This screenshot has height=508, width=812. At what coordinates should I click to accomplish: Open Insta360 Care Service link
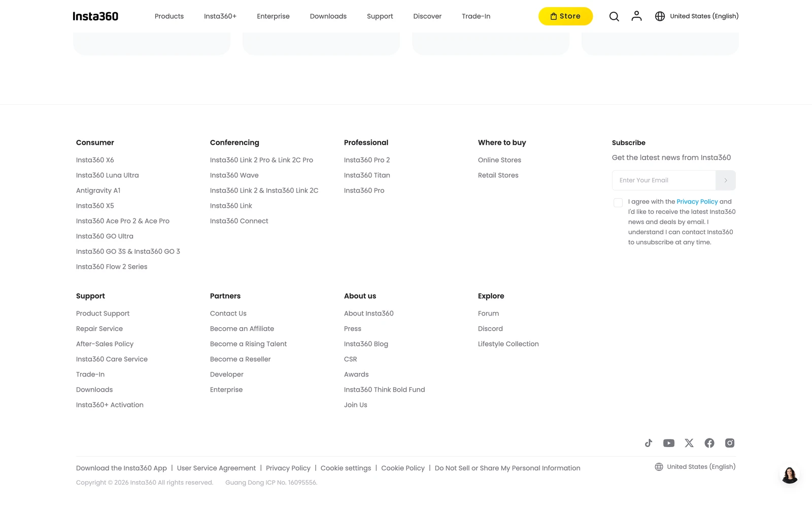[112, 359]
